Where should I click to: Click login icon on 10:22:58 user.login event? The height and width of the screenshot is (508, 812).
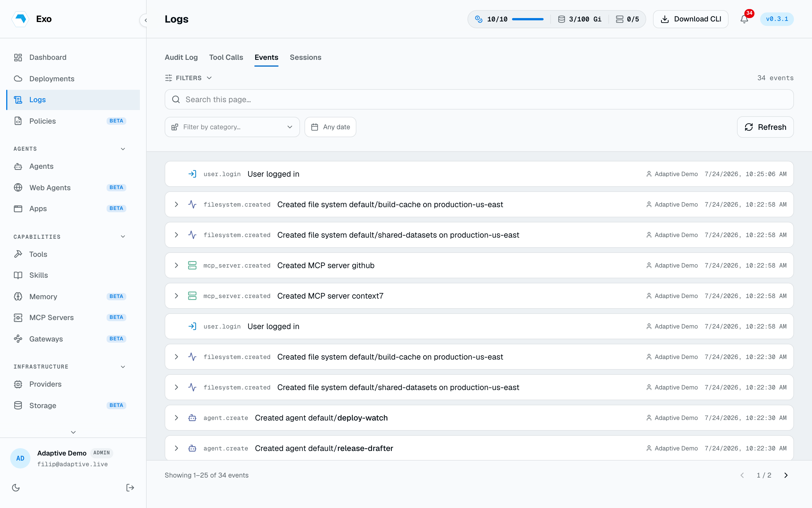[192, 326]
